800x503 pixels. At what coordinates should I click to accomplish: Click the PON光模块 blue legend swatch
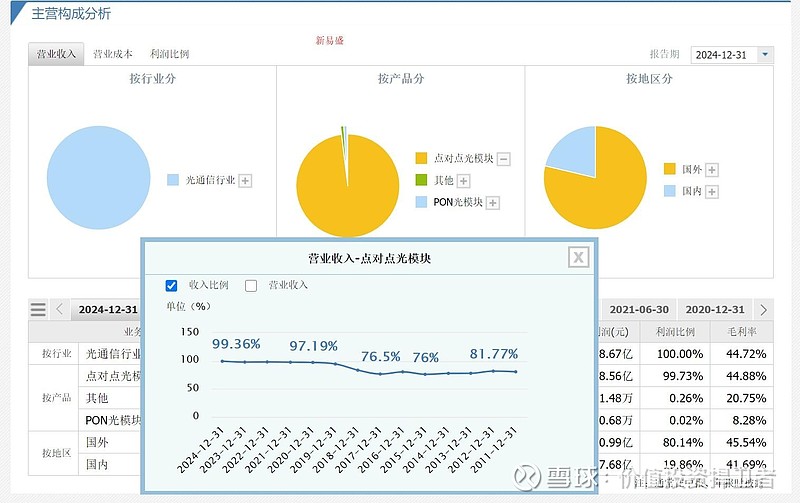421,202
